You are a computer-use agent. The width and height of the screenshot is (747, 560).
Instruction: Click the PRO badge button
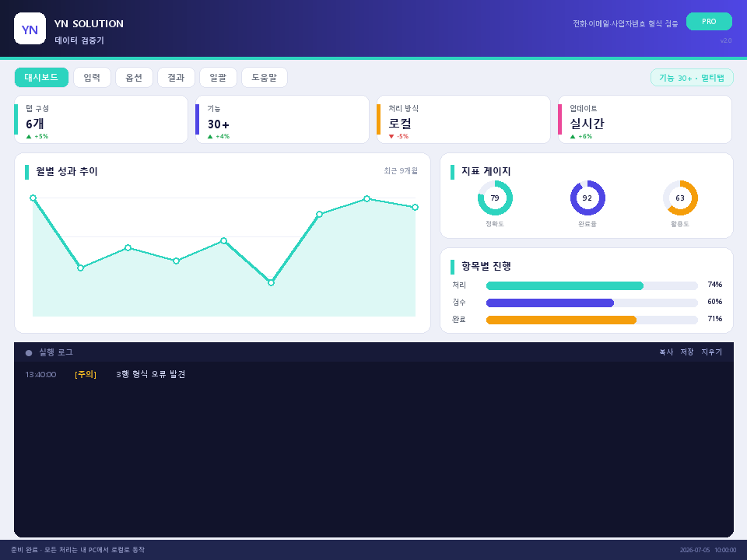(x=709, y=22)
